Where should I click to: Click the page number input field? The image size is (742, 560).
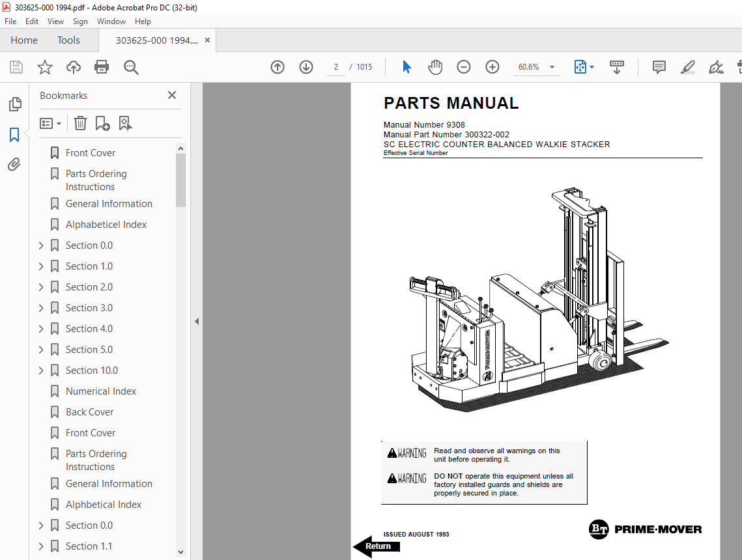click(x=336, y=67)
